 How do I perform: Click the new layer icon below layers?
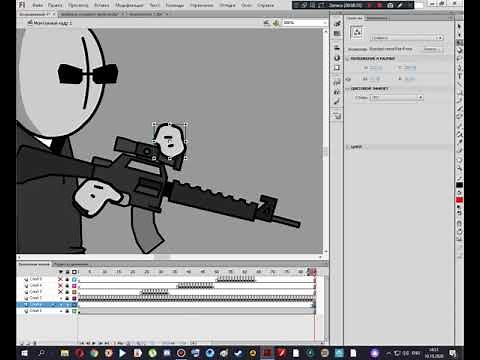(21, 343)
